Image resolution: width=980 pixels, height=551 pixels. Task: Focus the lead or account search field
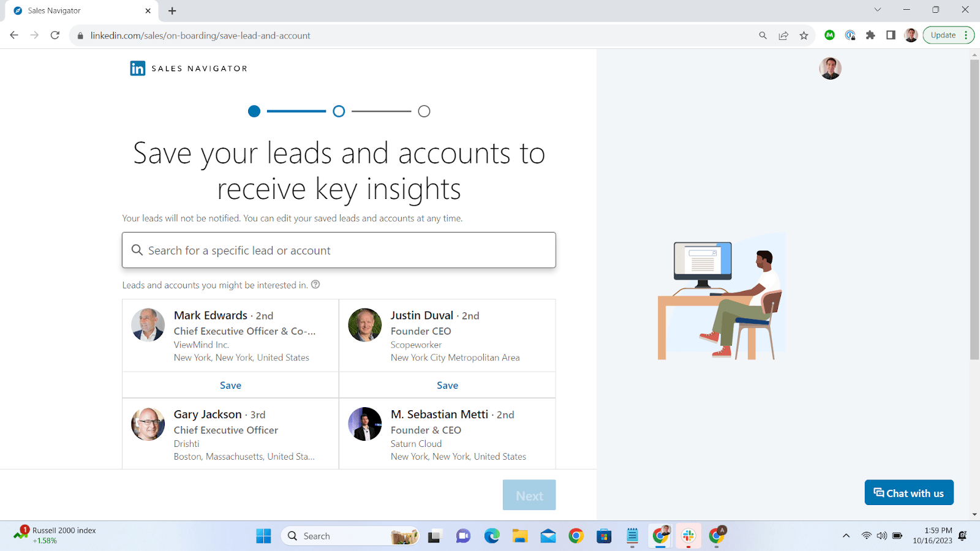pyautogui.click(x=339, y=250)
